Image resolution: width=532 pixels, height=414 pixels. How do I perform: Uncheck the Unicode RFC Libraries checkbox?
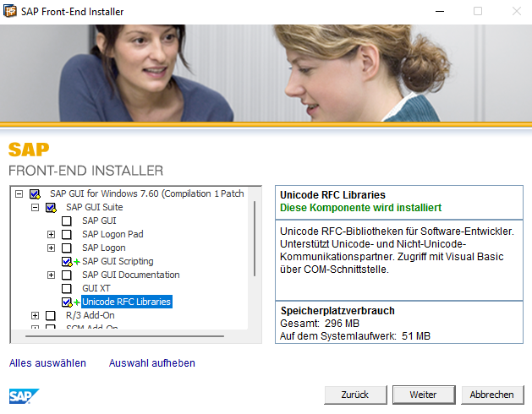click(67, 302)
